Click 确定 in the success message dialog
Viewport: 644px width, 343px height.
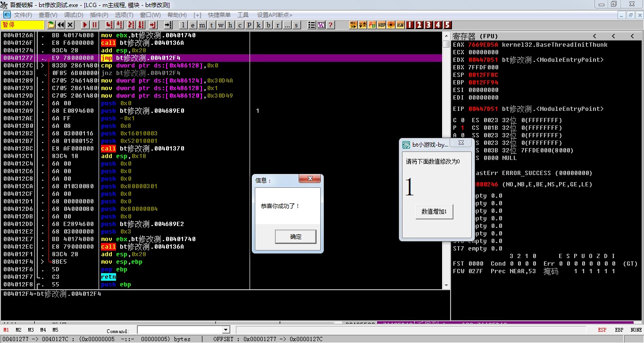point(295,237)
